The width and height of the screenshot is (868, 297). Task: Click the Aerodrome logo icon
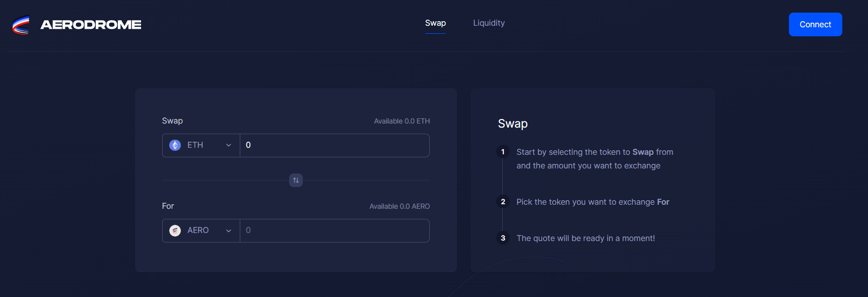pyautogui.click(x=21, y=24)
